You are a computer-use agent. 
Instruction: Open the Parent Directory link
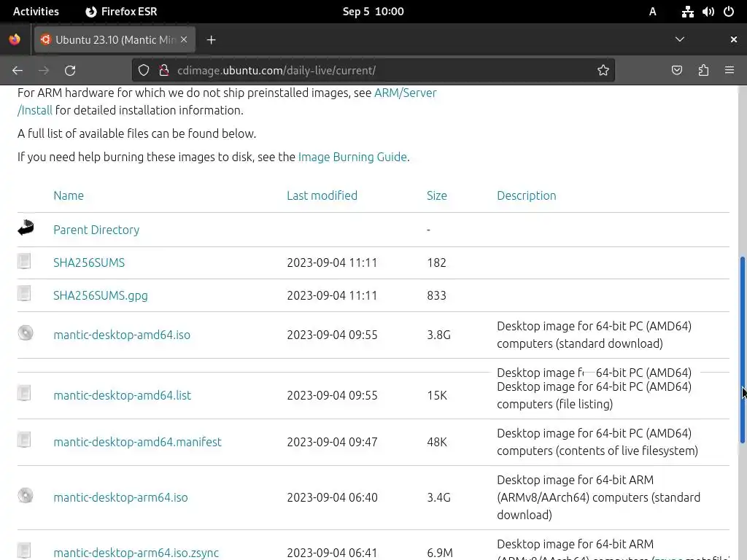click(x=96, y=230)
